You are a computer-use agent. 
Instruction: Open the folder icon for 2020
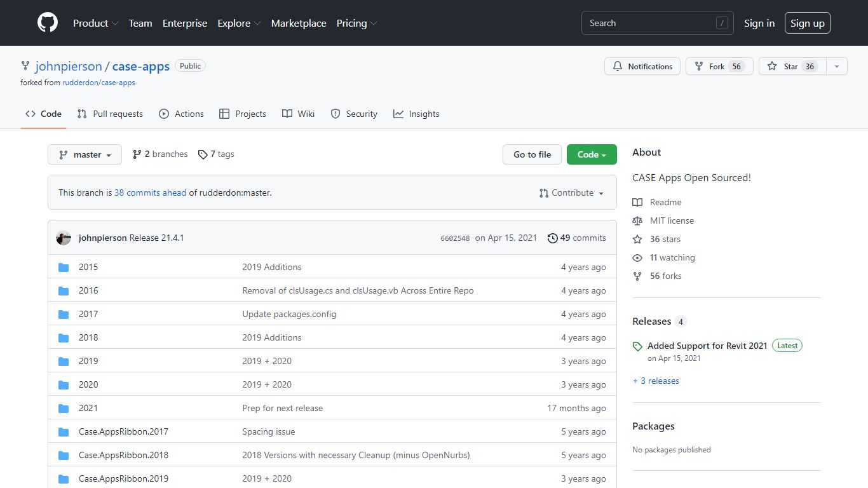pos(64,384)
